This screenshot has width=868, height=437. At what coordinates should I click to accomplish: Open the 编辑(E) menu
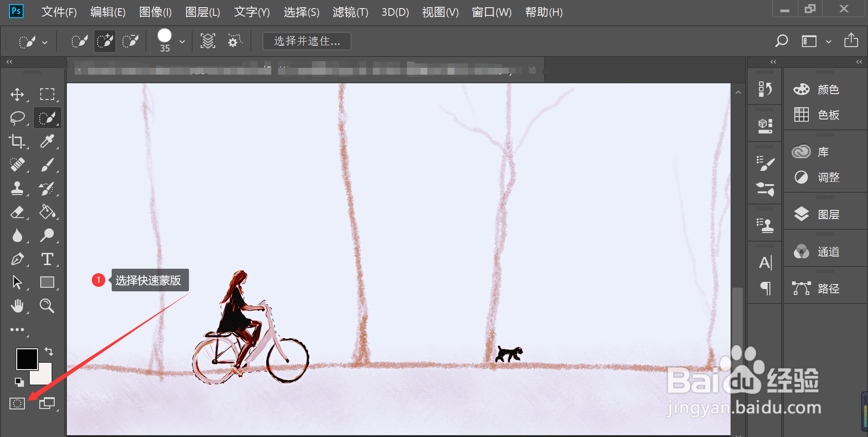108,12
